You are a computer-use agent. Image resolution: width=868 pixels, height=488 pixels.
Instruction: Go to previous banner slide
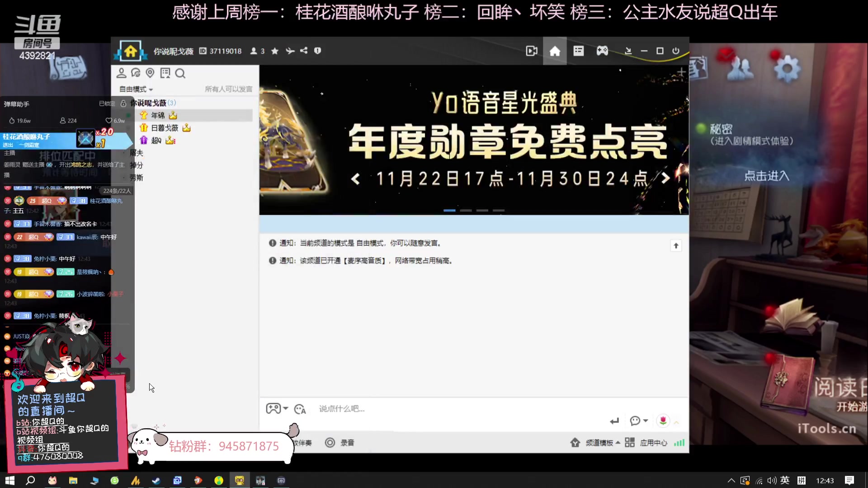point(356,179)
